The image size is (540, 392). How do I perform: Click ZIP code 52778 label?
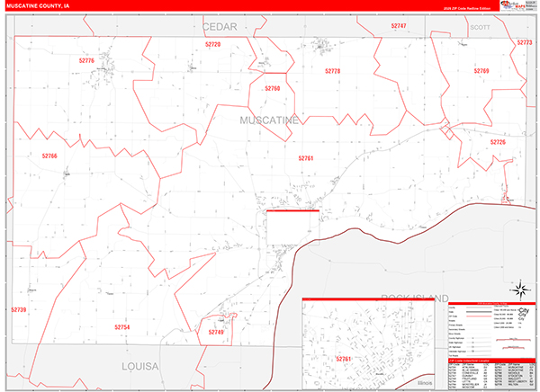click(x=332, y=71)
